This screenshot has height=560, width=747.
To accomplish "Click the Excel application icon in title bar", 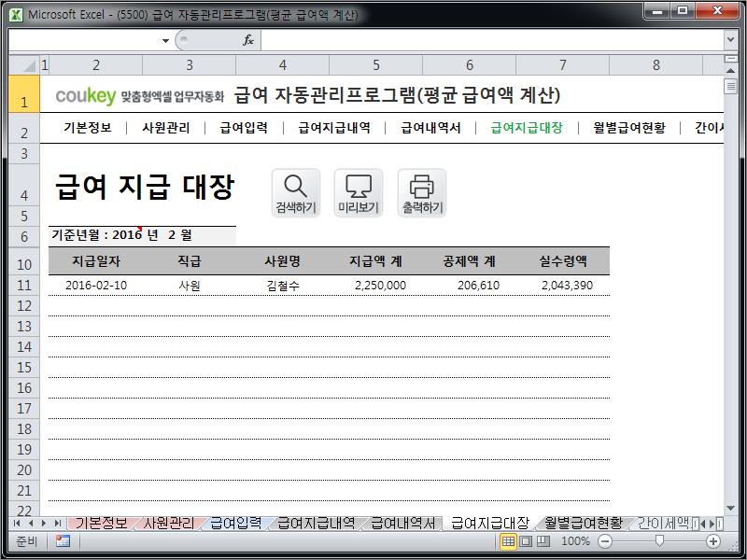I will 16,15.
